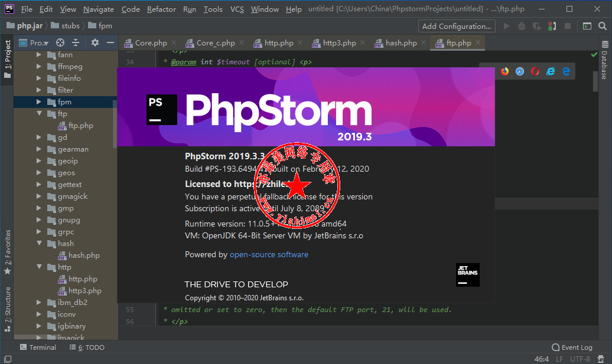
Task: Open the Project view dropdown
Action: click(34, 43)
